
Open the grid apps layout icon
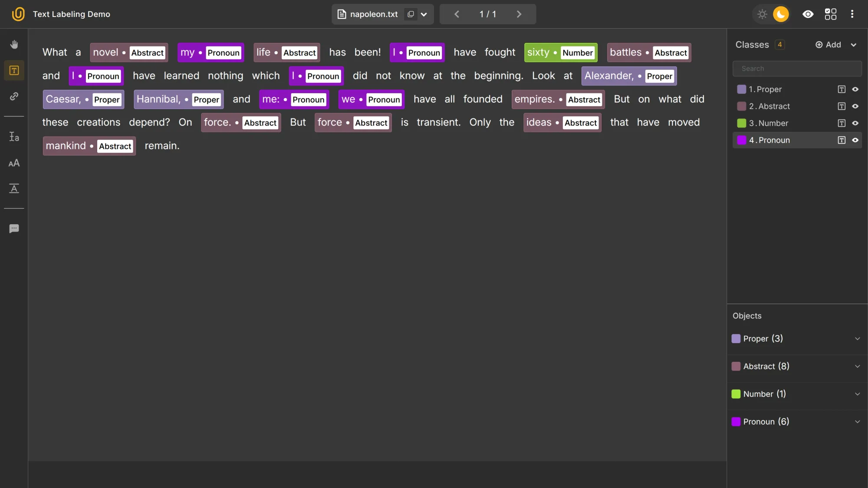831,14
